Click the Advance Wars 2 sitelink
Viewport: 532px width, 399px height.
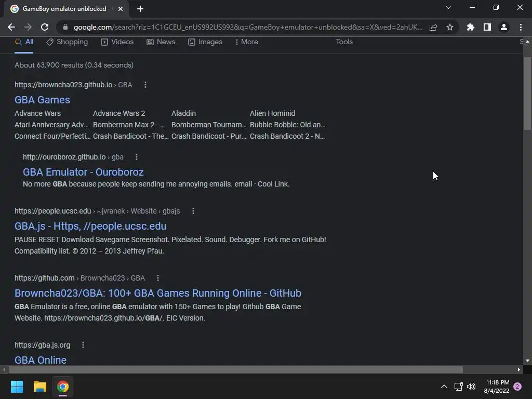119,113
